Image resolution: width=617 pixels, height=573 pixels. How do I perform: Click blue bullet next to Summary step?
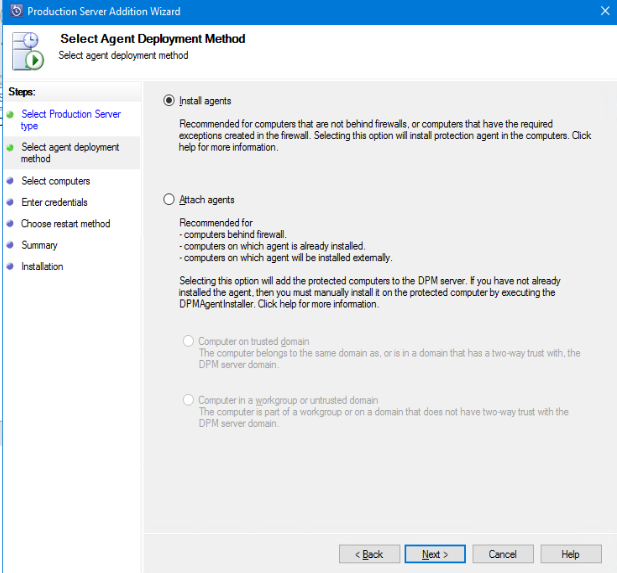tap(11, 246)
